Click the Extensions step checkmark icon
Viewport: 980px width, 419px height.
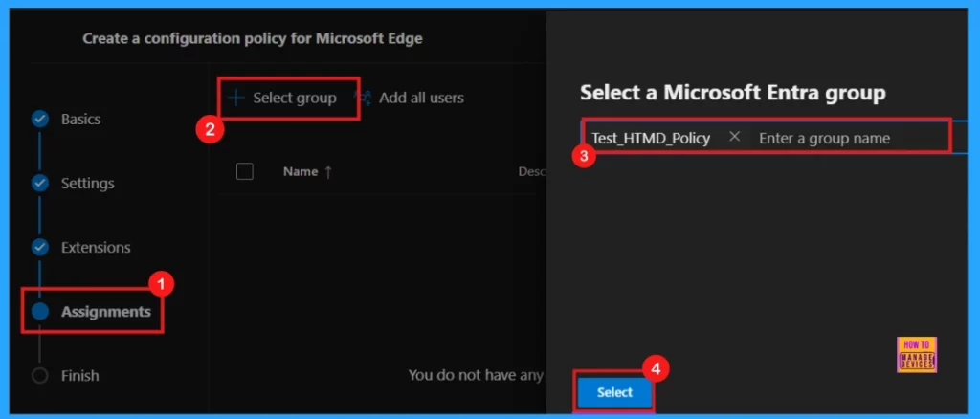[x=40, y=247]
